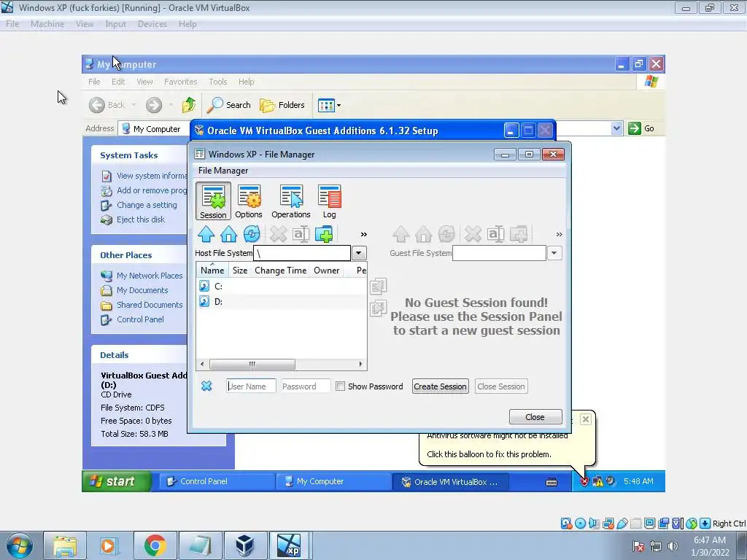Expand host toolbar overflow chevron

tap(363, 234)
